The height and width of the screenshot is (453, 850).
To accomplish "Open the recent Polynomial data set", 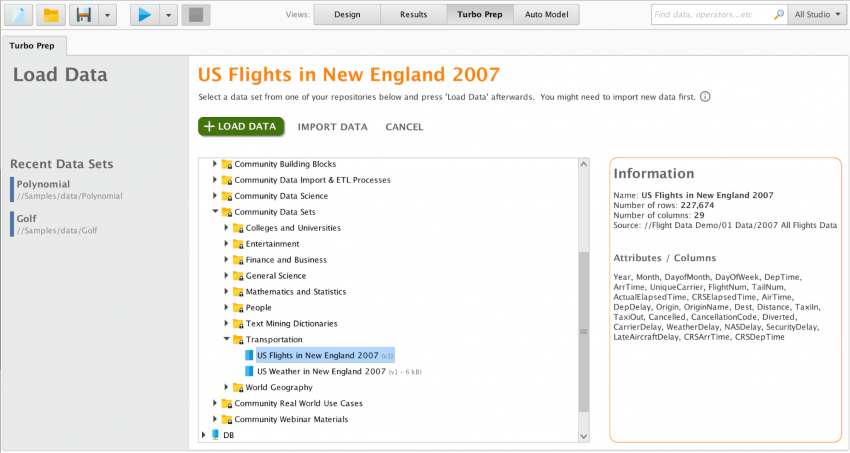I will 43,184.
